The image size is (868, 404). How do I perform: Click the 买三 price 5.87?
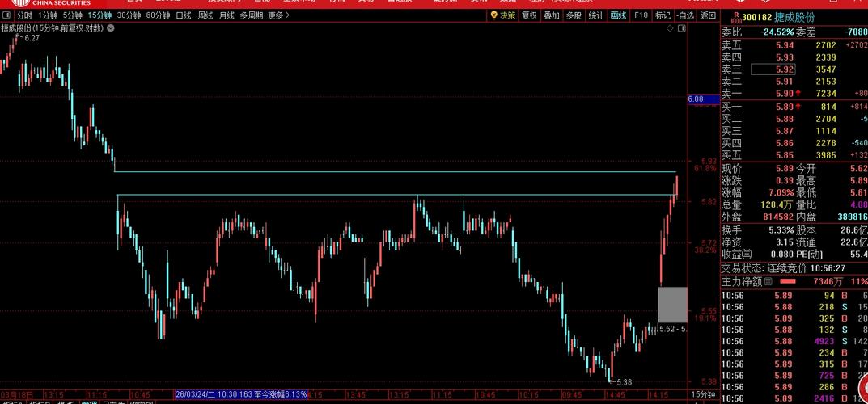click(x=785, y=131)
